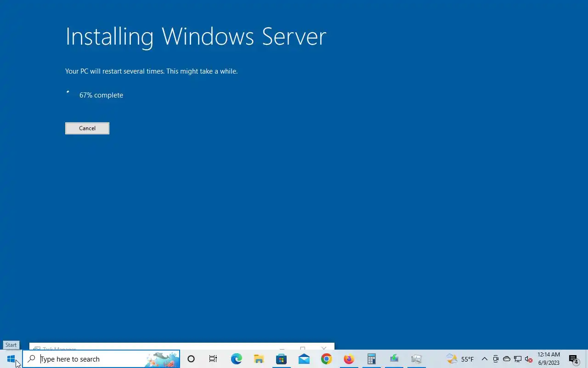Image resolution: width=588 pixels, height=368 pixels.
Task: Open Cortana from the taskbar circle icon
Action: tap(191, 359)
